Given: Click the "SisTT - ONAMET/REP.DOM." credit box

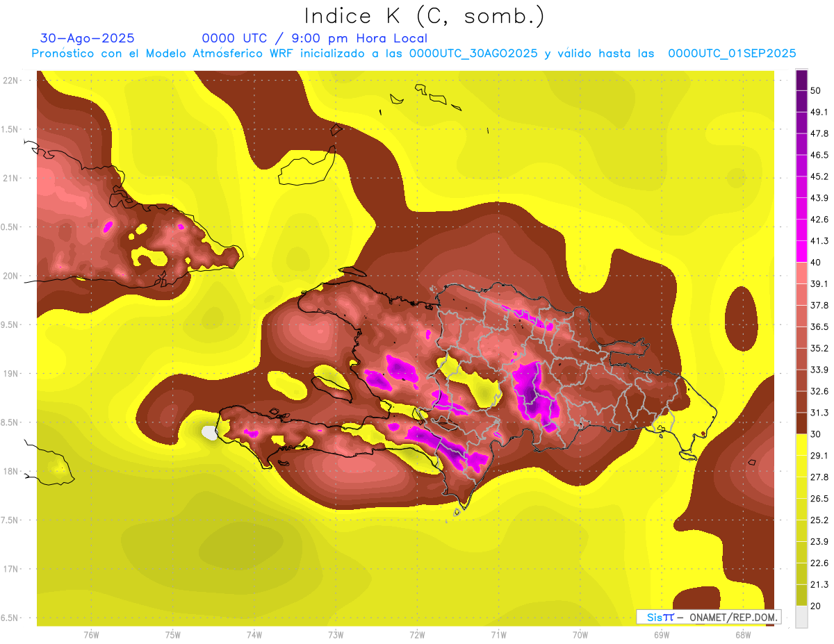Looking at the screenshot, I should pos(708,617).
